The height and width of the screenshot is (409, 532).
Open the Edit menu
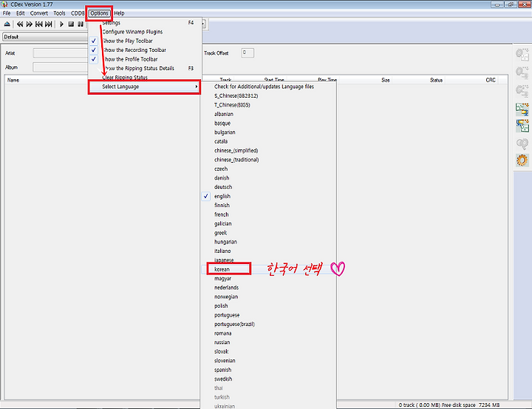[x=21, y=13]
